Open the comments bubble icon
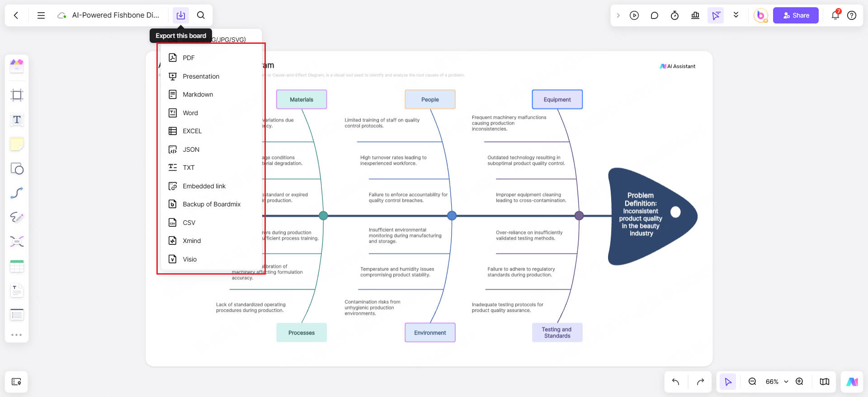This screenshot has height=397, width=868. point(654,15)
